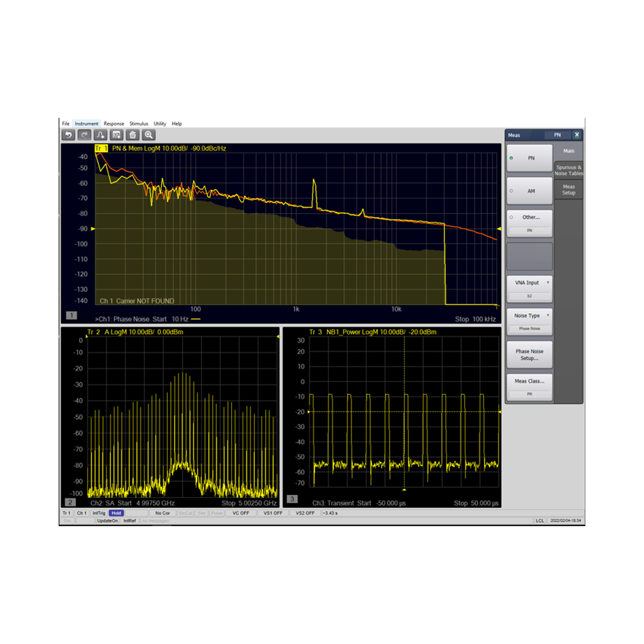
Task: Click the Tr 1 trace label in status bar
Action: (66, 513)
